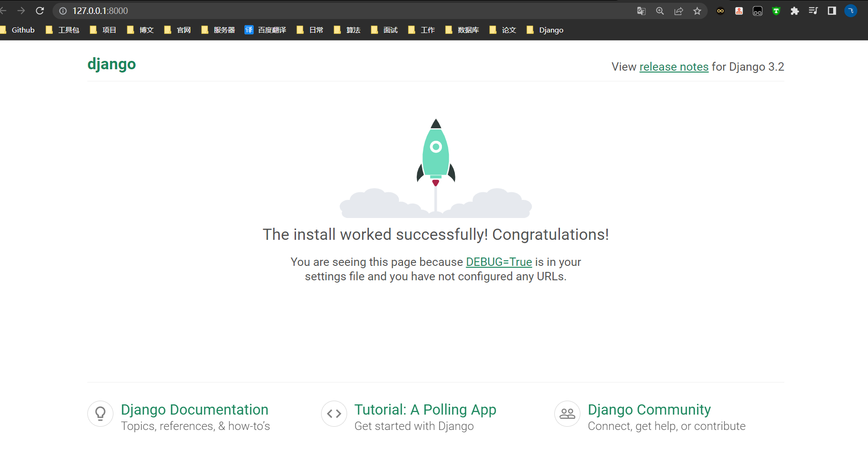Open the 面试 bookmarks folder

pos(384,30)
